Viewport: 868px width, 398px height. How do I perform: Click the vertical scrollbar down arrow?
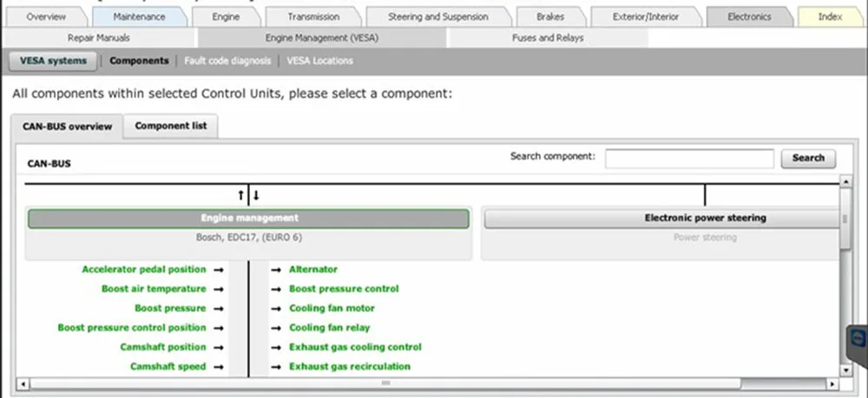tap(845, 370)
